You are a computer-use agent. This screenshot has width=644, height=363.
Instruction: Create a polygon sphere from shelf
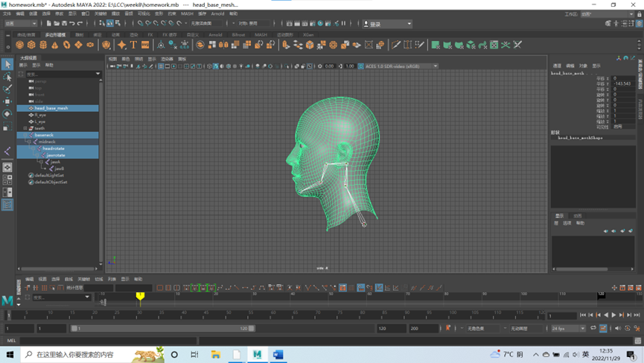pyautogui.click(x=19, y=45)
